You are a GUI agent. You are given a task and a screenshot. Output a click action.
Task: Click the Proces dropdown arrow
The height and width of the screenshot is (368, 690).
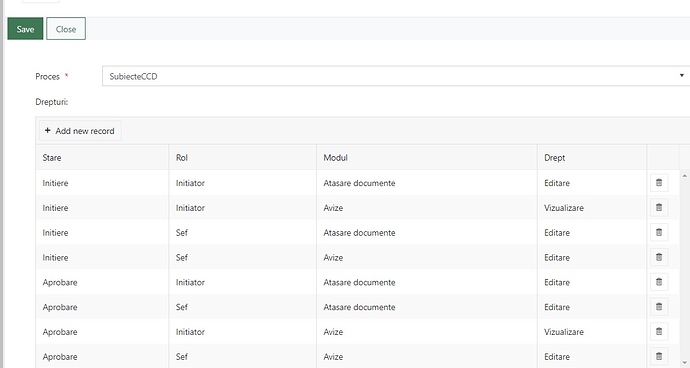[682, 76]
